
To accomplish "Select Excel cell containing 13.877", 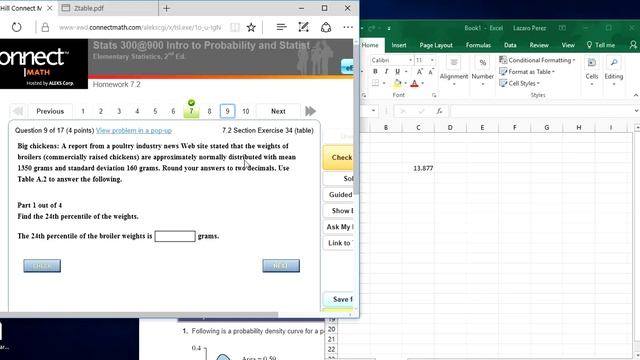I will [418, 168].
